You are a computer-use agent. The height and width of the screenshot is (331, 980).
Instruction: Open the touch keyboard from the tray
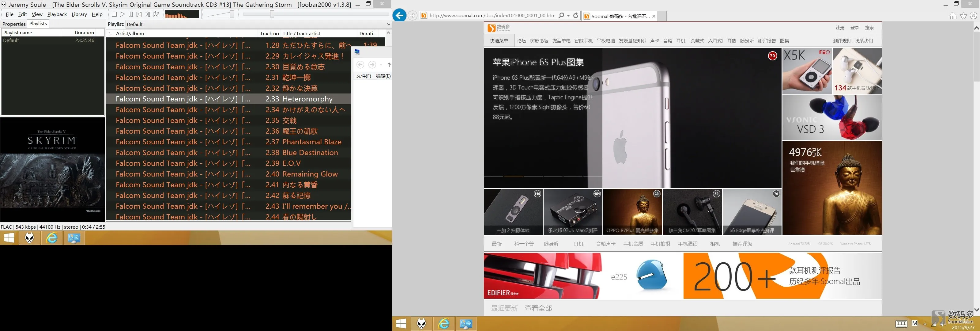pyautogui.click(x=901, y=324)
